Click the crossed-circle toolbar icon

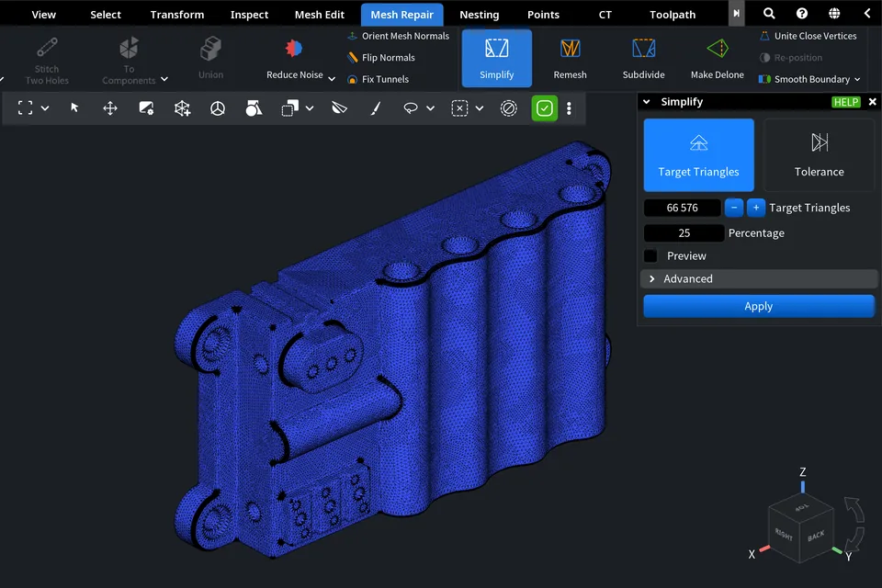point(508,107)
